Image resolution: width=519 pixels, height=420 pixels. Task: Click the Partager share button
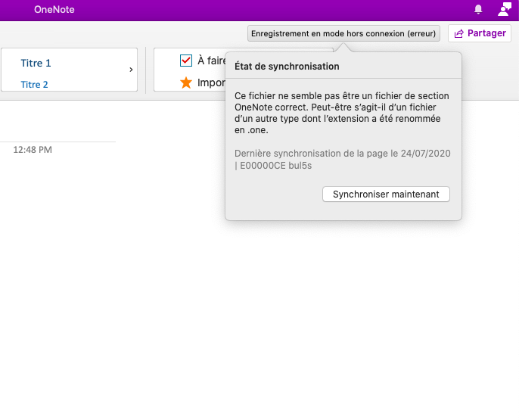pos(480,33)
